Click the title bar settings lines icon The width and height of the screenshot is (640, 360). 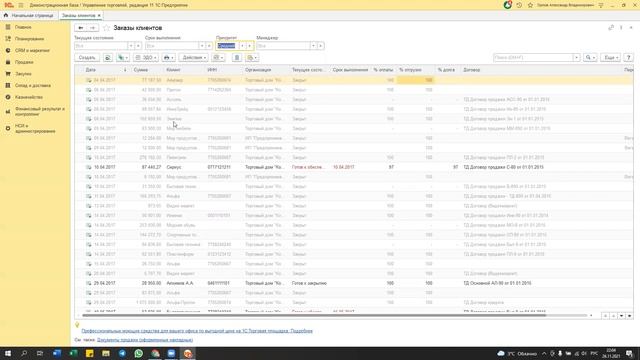(601, 5)
